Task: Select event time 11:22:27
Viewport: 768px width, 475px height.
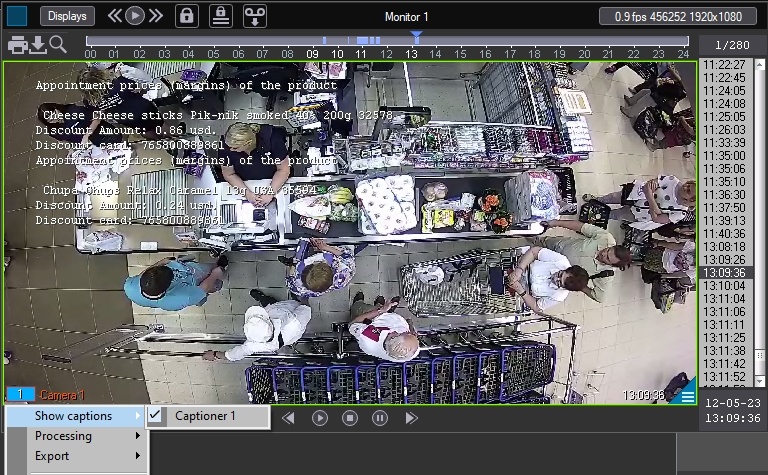Action: 724,65
